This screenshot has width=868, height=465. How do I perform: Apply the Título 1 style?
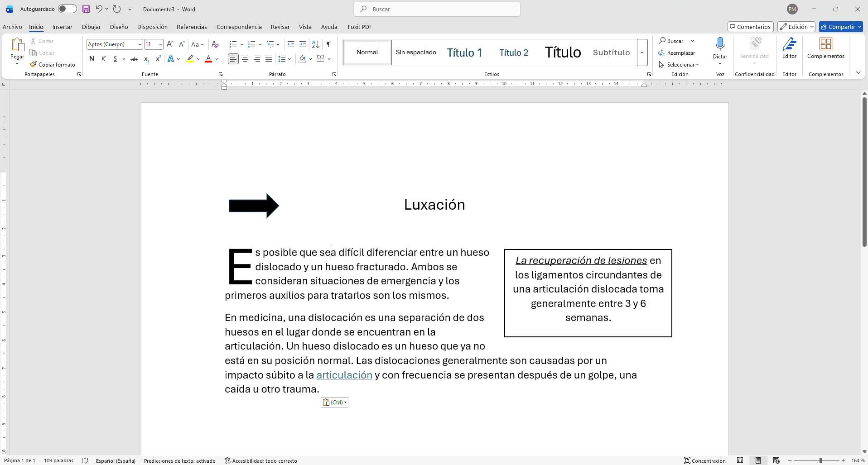point(464,53)
